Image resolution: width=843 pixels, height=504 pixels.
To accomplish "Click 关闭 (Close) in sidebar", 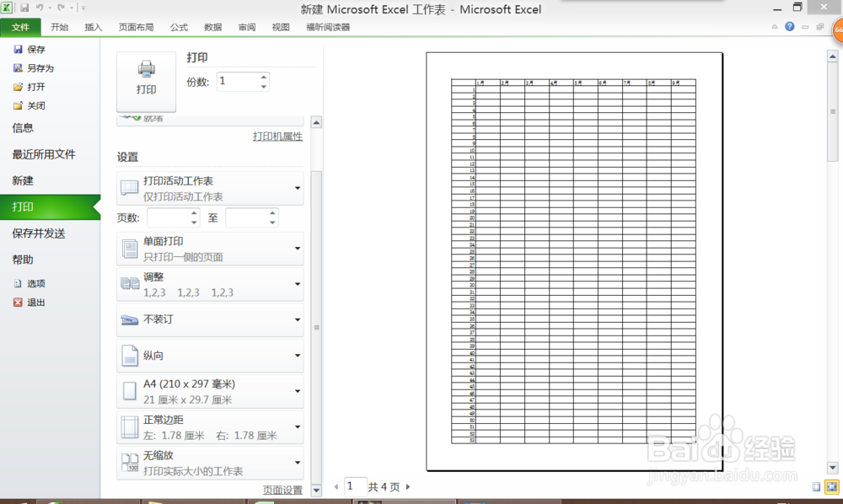I will (30, 106).
